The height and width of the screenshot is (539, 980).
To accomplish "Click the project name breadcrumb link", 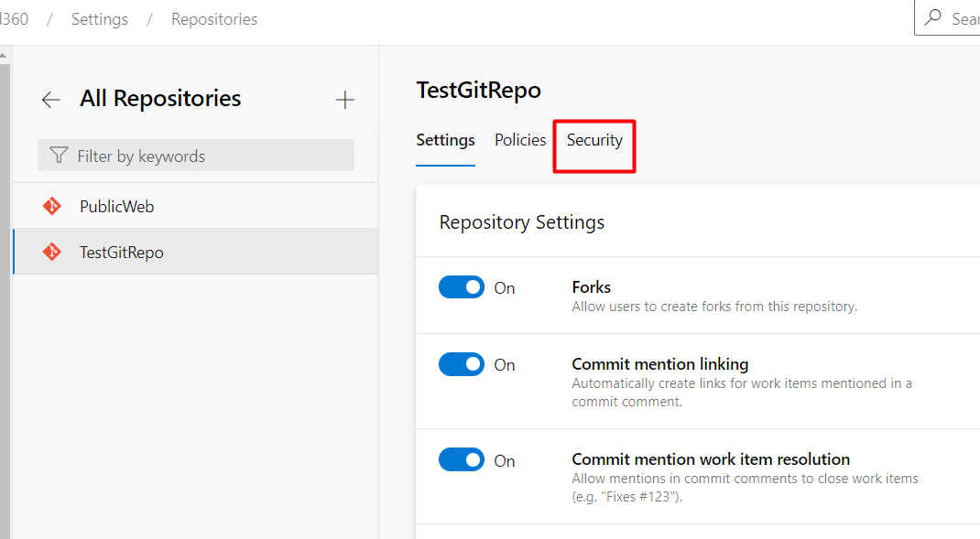I will [x=13, y=19].
